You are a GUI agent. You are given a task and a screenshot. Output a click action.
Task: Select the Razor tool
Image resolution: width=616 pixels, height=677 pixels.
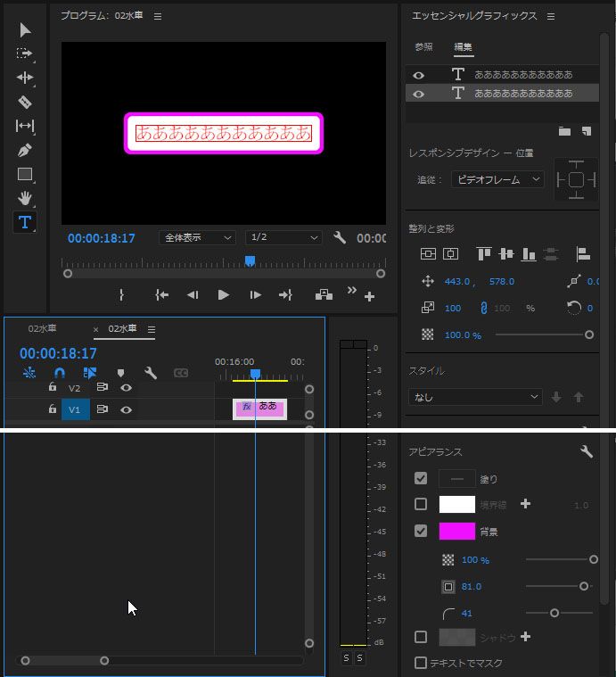[x=25, y=102]
